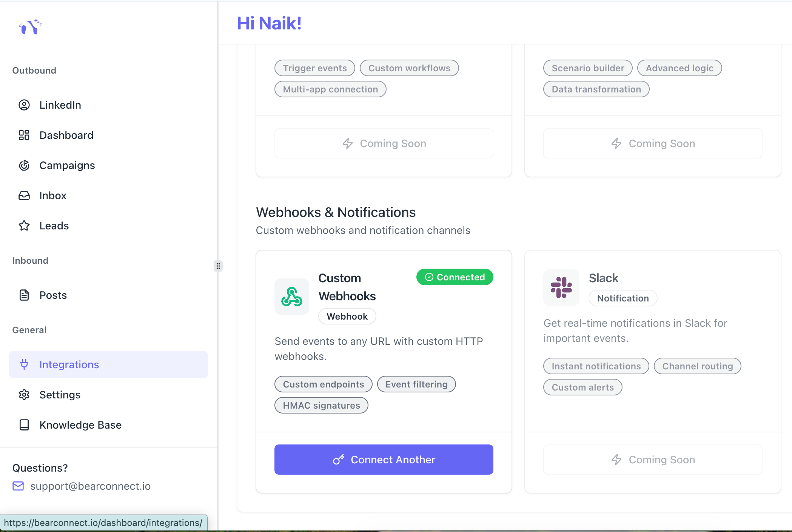Click the Campaigns target icon
792x532 pixels.
tap(24, 165)
